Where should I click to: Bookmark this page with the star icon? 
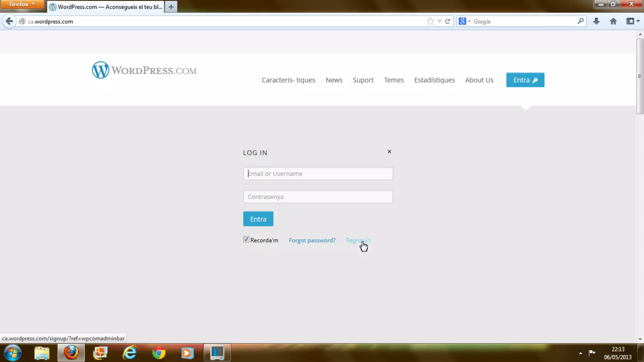pos(430,21)
